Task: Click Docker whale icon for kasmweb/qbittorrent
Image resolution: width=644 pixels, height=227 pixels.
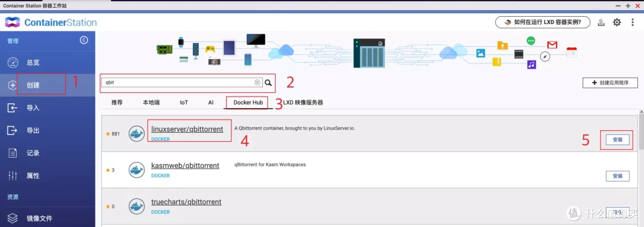Action: pos(137,170)
